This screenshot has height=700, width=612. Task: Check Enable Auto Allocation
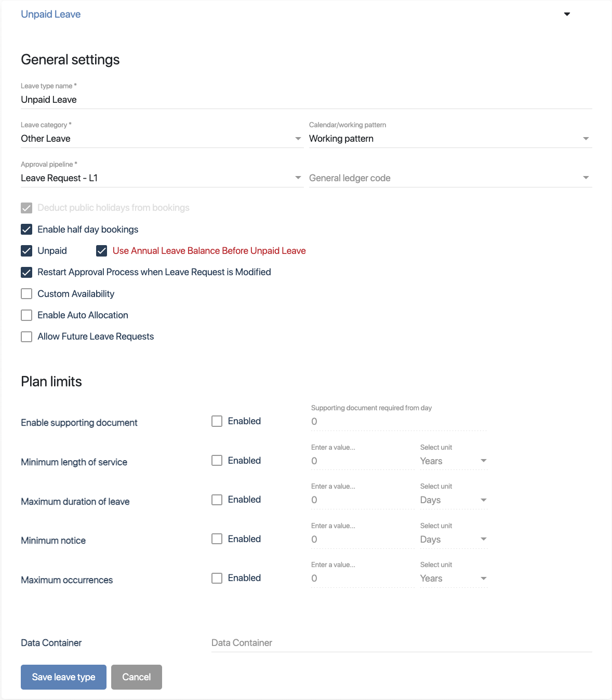[x=26, y=315]
